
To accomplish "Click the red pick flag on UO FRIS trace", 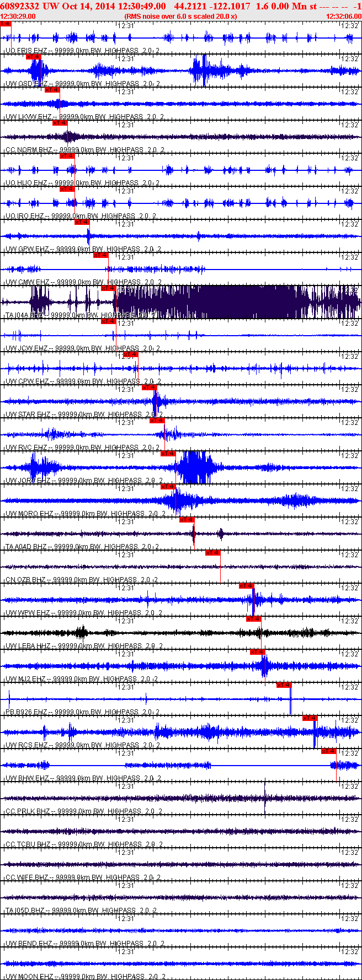I will click(6, 24).
